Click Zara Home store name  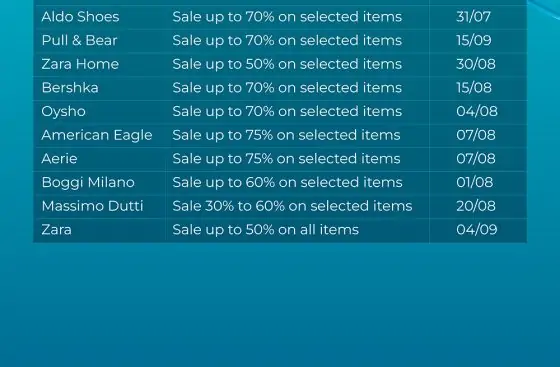tap(80, 64)
